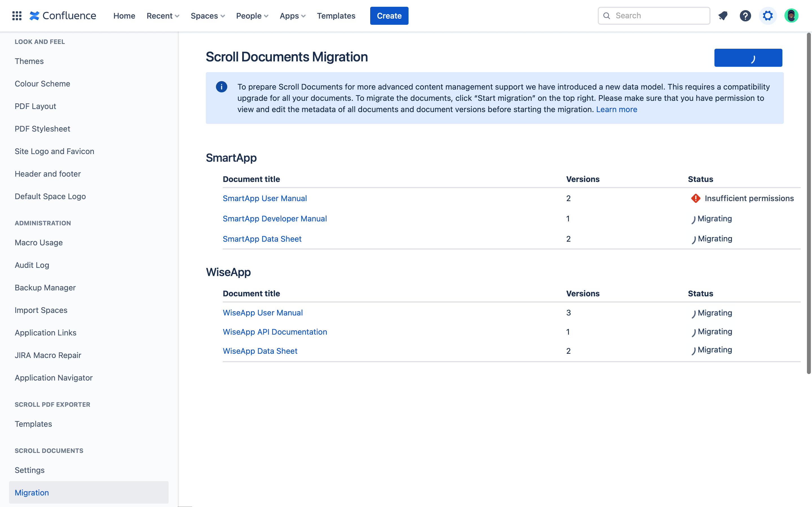Click the settings gear icon
Image resolution: width=812 pixels, height=507 pixels.
(768, 16)
